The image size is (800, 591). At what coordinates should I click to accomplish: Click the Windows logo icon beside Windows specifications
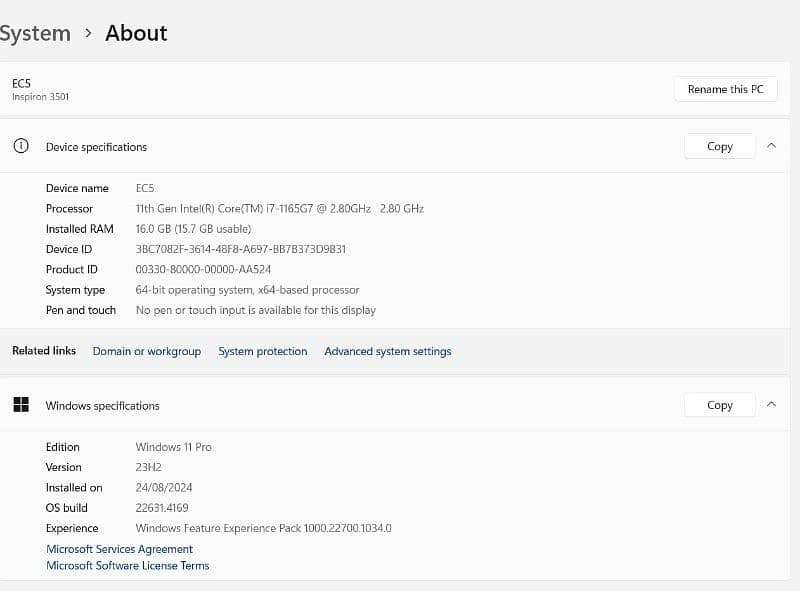point(20,405)
